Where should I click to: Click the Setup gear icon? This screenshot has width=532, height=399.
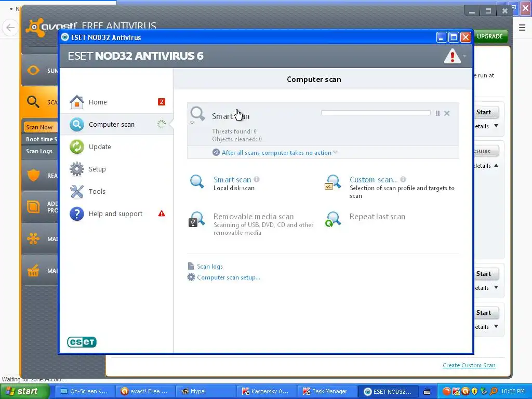tap(77, 169)
